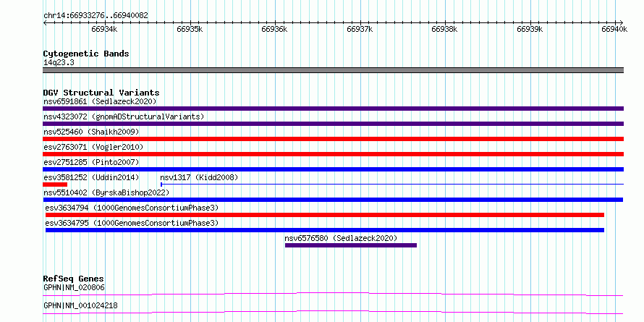Click the gray 14q23.3 cytogenetic band
644x322 pixels.
tap(333, 70)
